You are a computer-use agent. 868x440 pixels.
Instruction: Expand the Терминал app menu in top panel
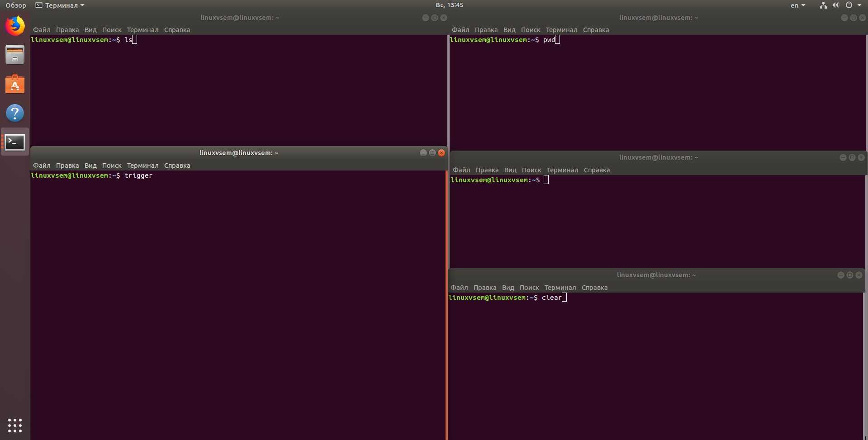click(61, 5)
